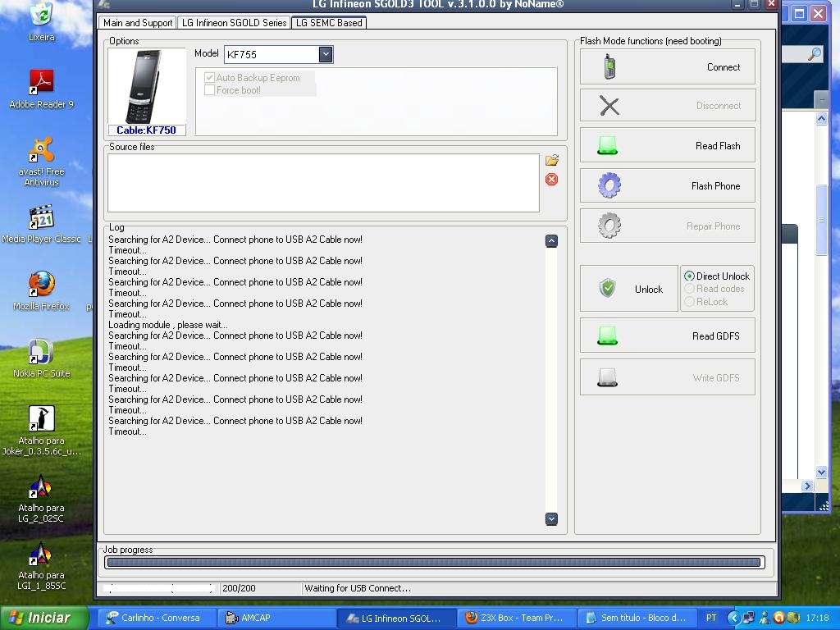Click the Flash Phone button label
Screen dimensions: 840x630
coord(715,186)
